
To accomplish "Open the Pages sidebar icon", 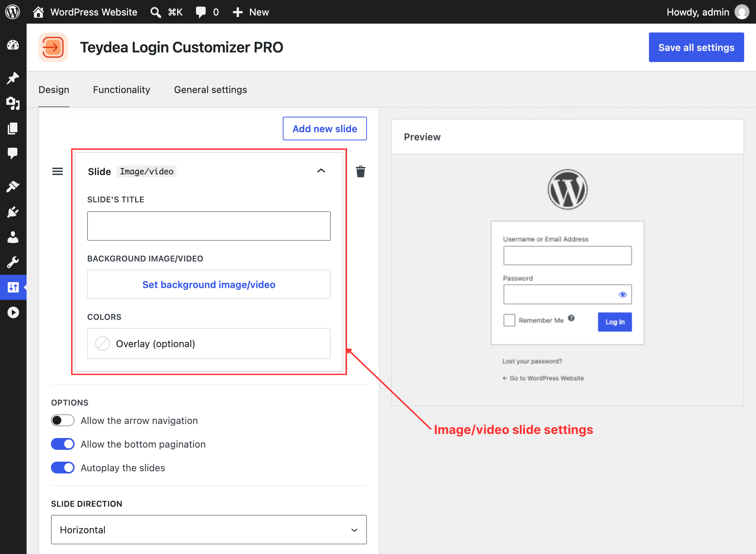I will pos(13,128).
